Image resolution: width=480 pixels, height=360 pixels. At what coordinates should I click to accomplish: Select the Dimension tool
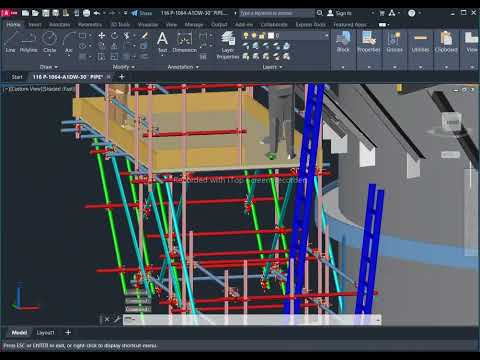(184, 42)
